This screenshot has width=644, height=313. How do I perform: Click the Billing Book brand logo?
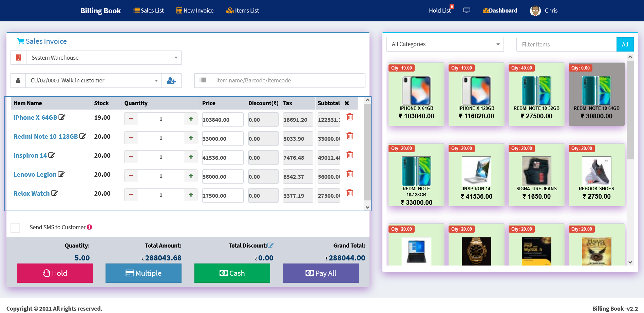100,11
